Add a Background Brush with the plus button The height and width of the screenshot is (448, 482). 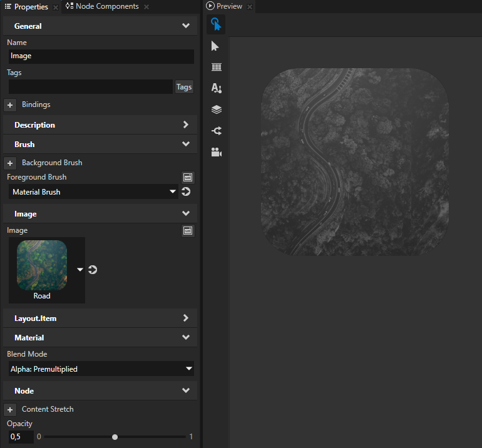10,163
